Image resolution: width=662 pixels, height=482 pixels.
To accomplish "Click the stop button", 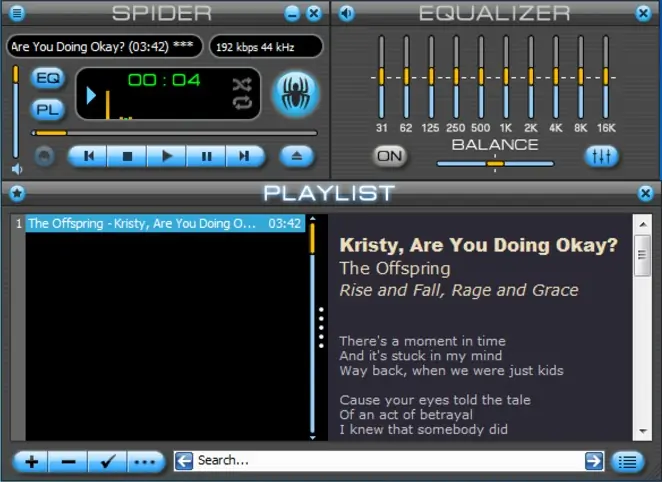I will [127, 157].
